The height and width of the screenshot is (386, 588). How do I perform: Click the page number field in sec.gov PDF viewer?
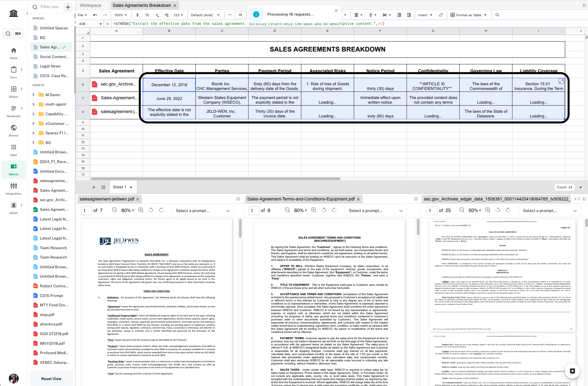coord(432,210)
